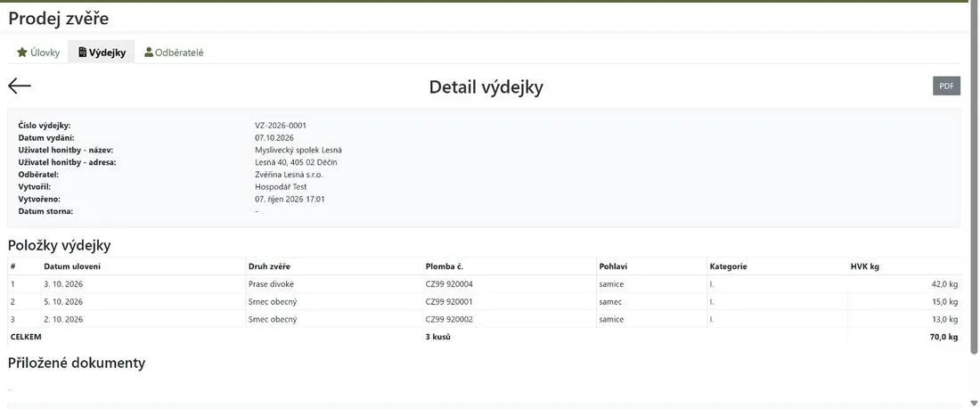Export the výdejka using PDF button

tap(946, 86)
